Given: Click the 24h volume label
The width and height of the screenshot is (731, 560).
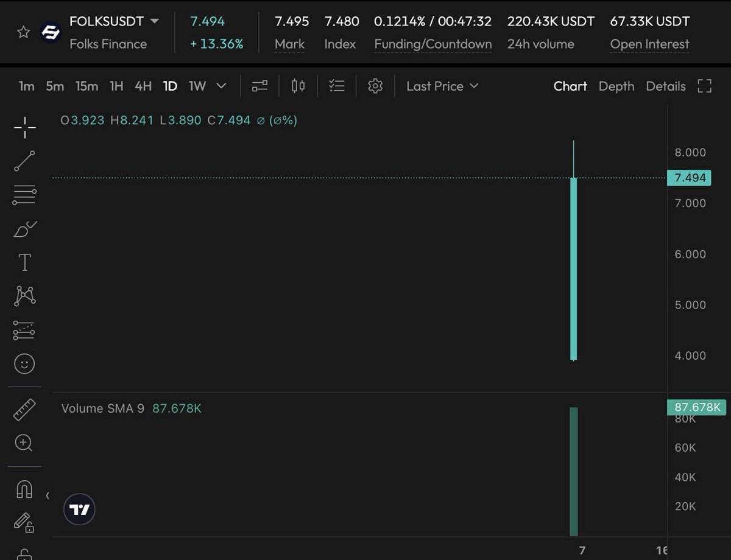Looking at the screenshot, I should (x=540, y=44).
